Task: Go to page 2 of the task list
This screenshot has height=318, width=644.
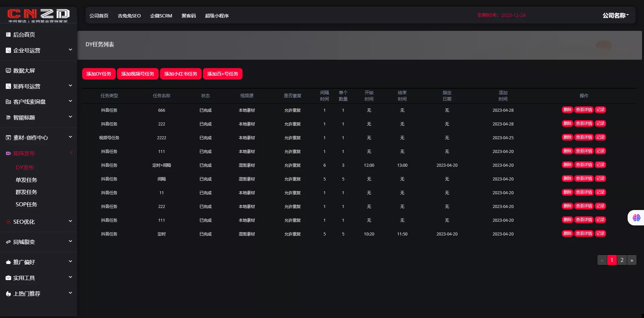Action: (x=622, y=260)
